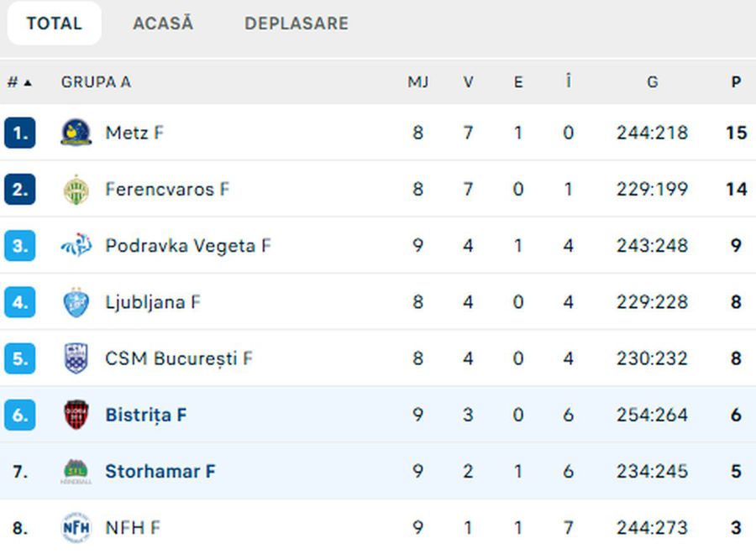Viewport: 756px width, 554px height.
Task: Click the P points column header
Action: pyautogui.click(x=736, y=82)
